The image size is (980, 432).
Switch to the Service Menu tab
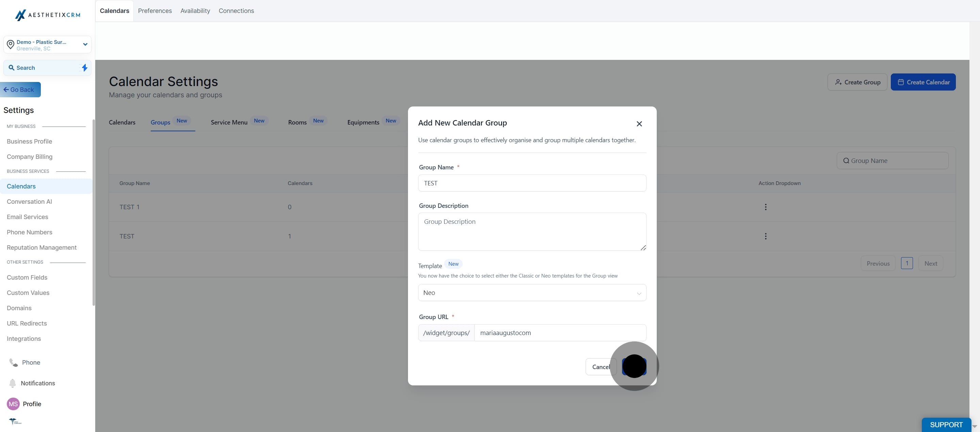coord(229,122)
